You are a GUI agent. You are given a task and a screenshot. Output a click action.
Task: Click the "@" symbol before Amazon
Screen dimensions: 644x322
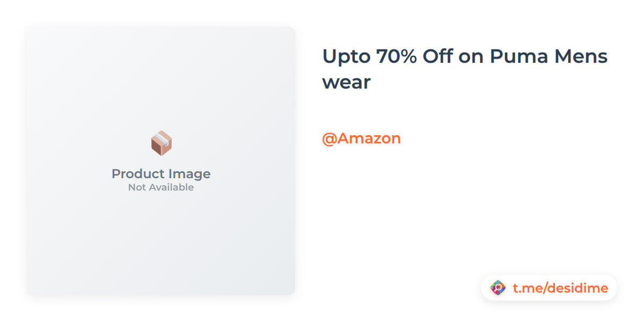(x=329, y=139)
